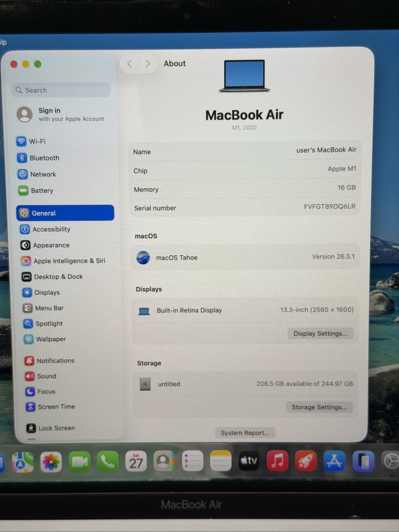Image resolution: width=399 pixels, height=532 pixels.
Task: Click the untitled storage disk row
Action: pyautogui.click(x=246, y=384)
